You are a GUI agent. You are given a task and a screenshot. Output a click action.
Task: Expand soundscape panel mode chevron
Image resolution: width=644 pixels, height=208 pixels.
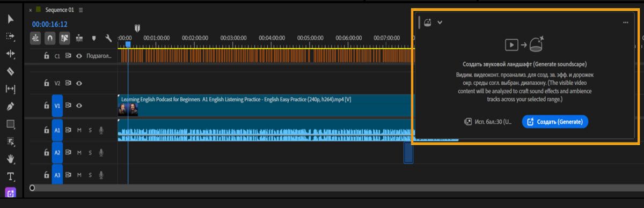coord(440,23)
